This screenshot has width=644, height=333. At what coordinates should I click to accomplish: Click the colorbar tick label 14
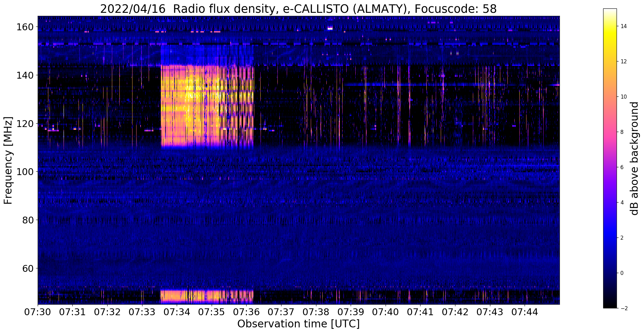click(624, 26)
